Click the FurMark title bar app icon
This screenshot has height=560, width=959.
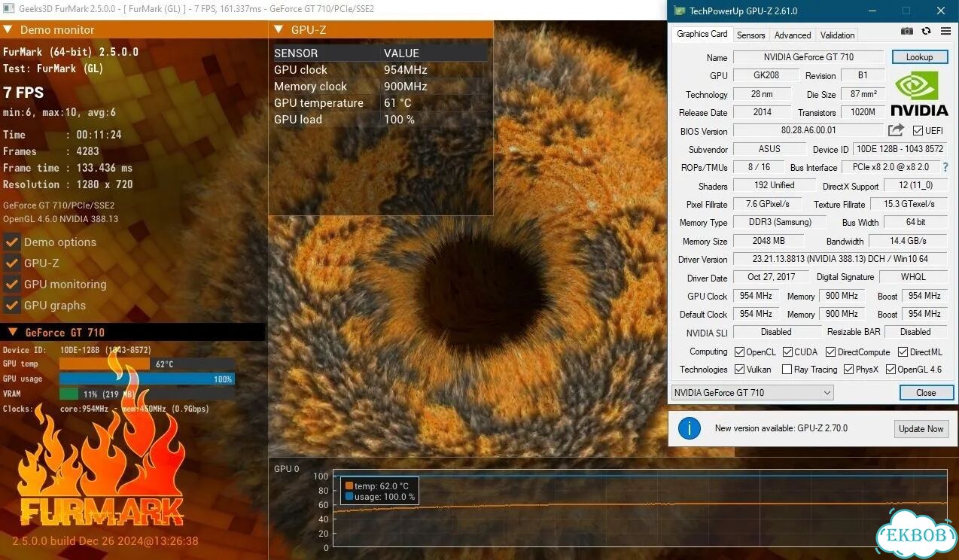point(9,9)
